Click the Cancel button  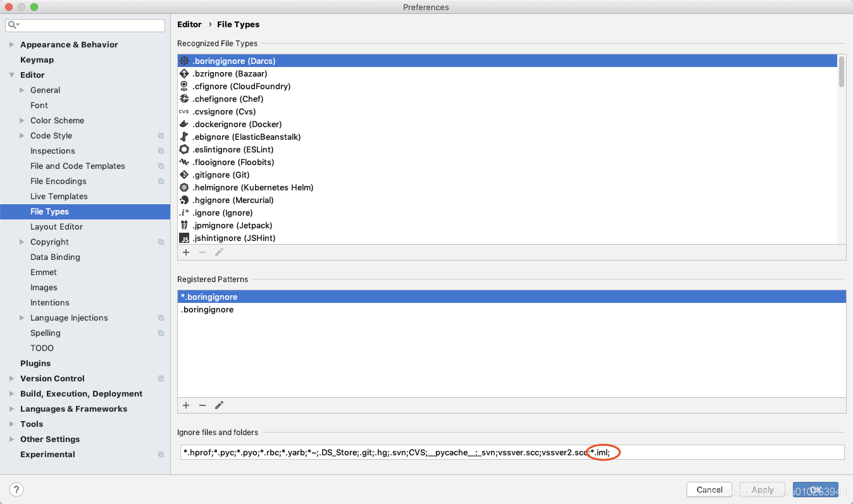(709, 489)
